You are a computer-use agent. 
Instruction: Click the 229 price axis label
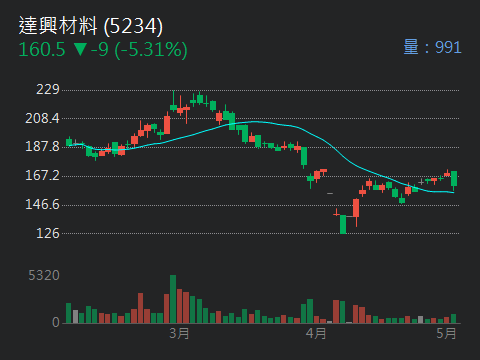pos(48,90)
